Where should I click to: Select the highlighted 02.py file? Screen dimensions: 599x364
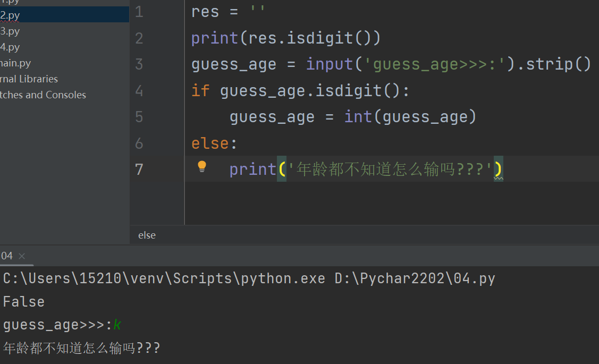[11, 15]
